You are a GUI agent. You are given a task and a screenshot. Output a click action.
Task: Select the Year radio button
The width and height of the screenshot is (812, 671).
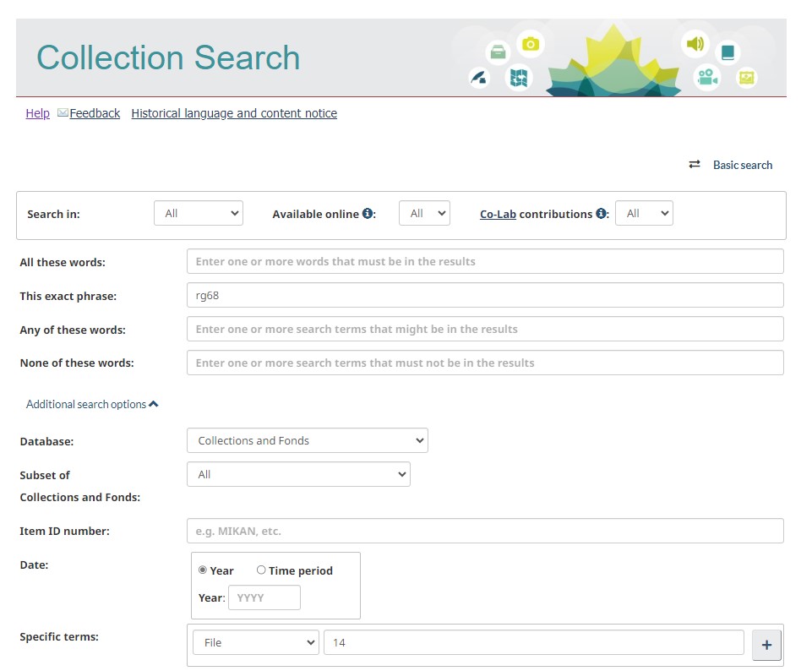pos(203,570)
